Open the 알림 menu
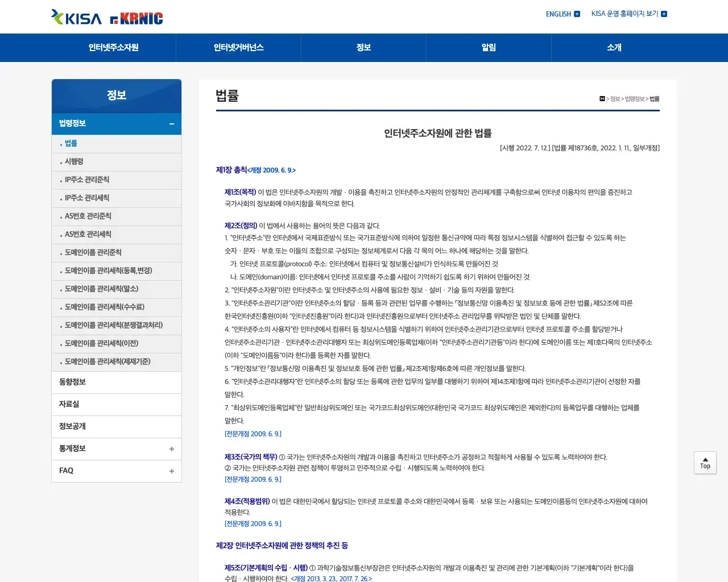728x582 pixels. [x=489, y=48]
